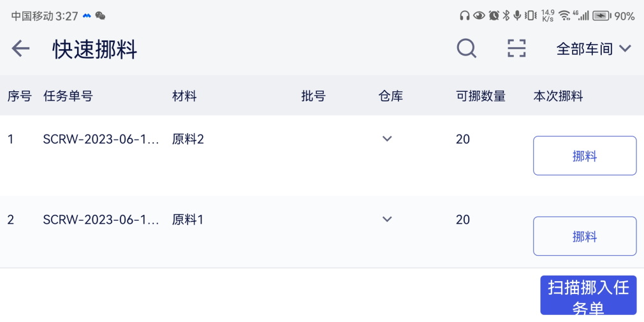Tap the 快速挪料 page title
This screenshot has width=644, height=322.
[x=95, y=49]
